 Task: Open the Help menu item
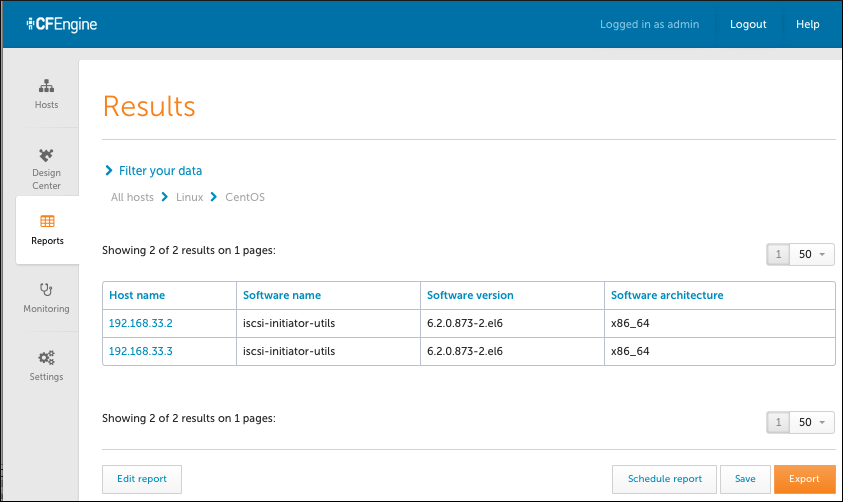pyautogui.click(x=808, y=24)
